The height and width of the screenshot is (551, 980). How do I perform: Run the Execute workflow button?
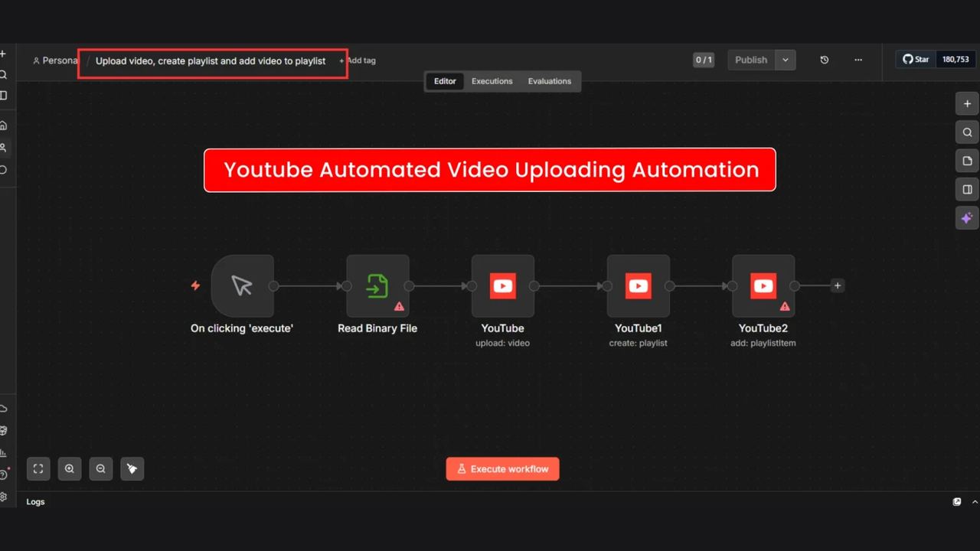[503, 469]
